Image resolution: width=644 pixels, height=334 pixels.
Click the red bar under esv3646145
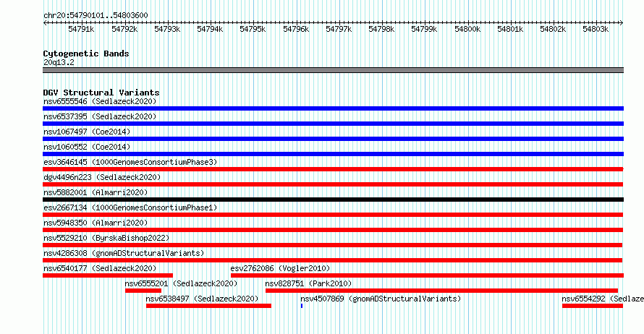[x=333, y=169]
